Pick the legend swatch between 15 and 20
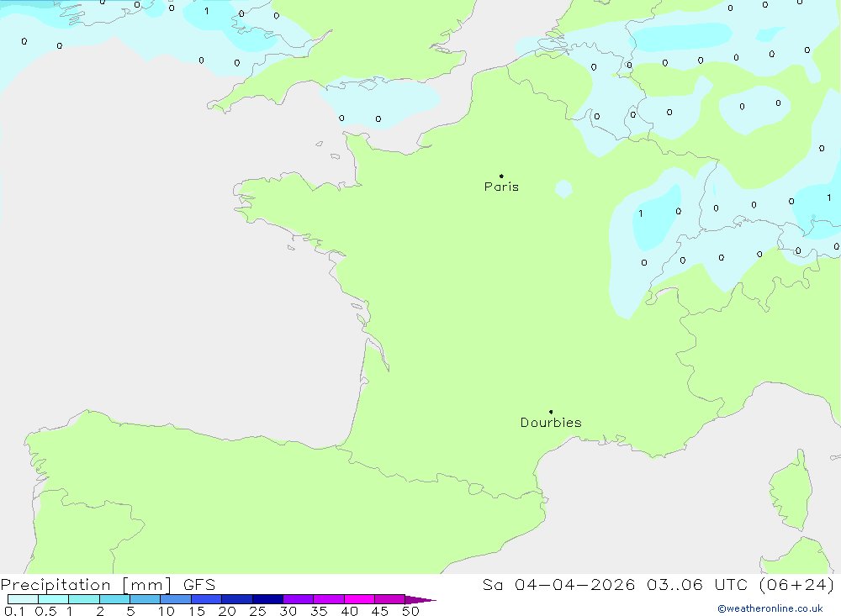 (207, 599)
